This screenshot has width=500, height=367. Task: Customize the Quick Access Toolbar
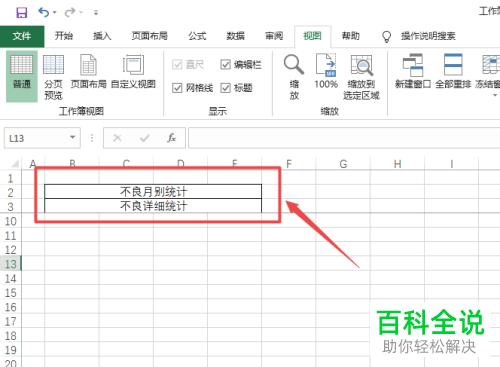(96, 13)
